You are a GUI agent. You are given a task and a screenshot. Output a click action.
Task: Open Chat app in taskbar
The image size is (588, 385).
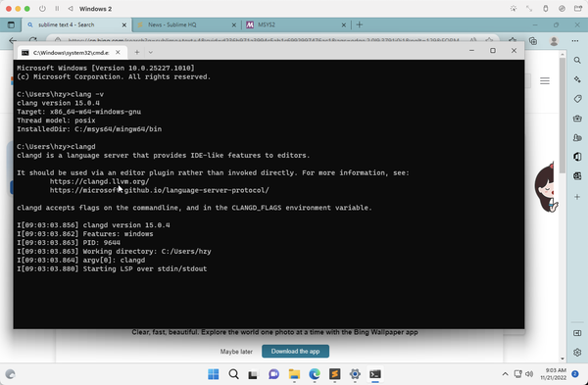(273, 374)
